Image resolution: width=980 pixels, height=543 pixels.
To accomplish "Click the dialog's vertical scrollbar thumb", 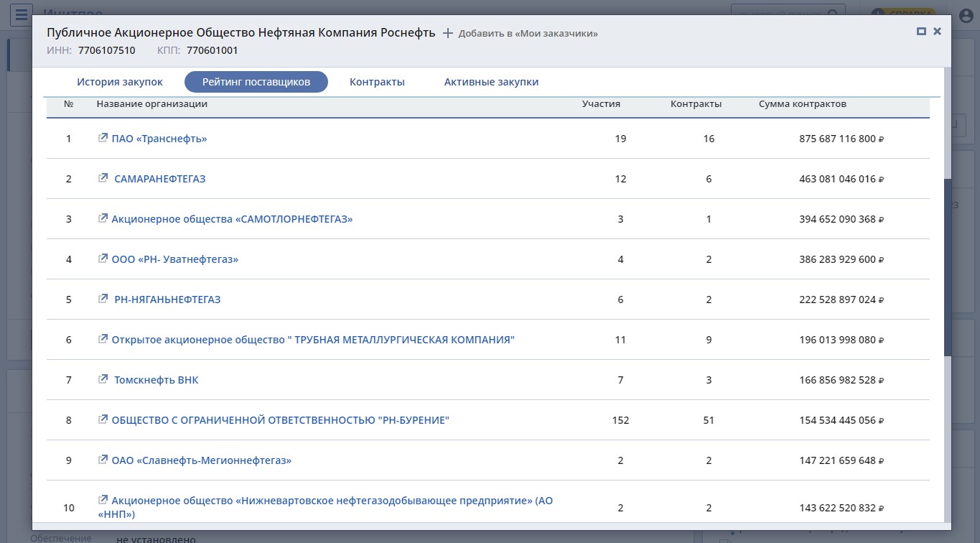I will pyautogui.click(x=948, y=266).
